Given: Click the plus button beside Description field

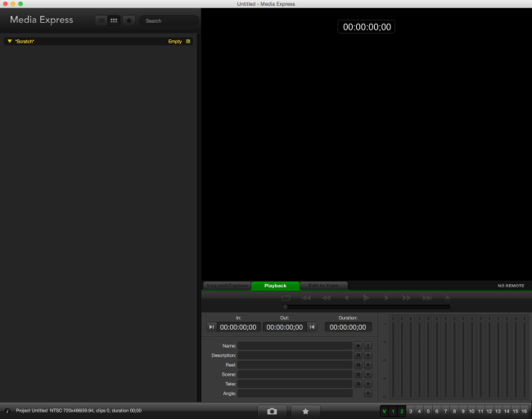Looking at the screenshot, I should coord(368,355).
